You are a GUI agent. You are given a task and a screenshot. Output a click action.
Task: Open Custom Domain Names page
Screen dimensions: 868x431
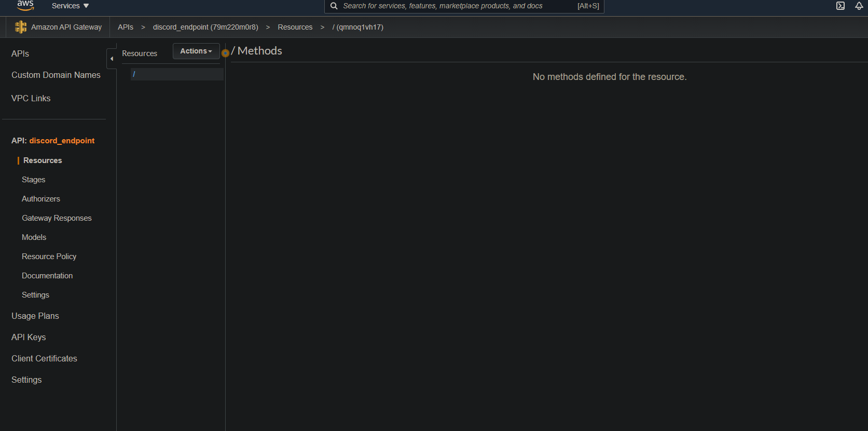click(x=56, y=75)
